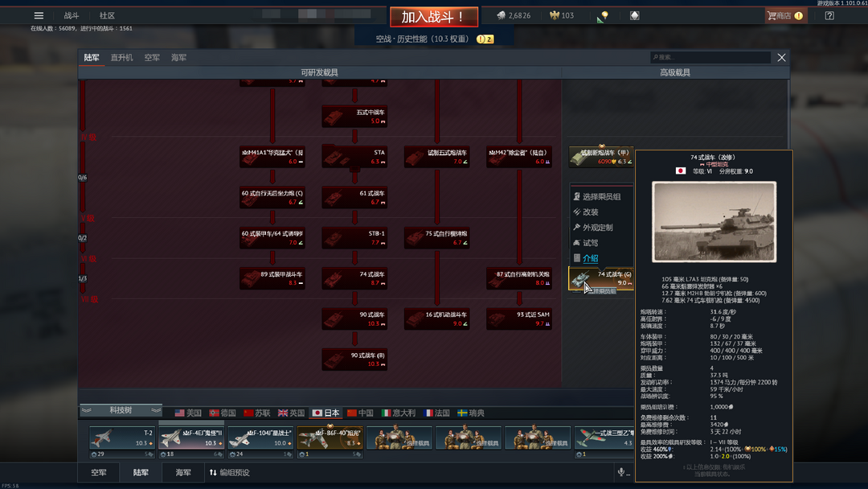
Task: Click the search field in research window
Action: click(710, 57)
